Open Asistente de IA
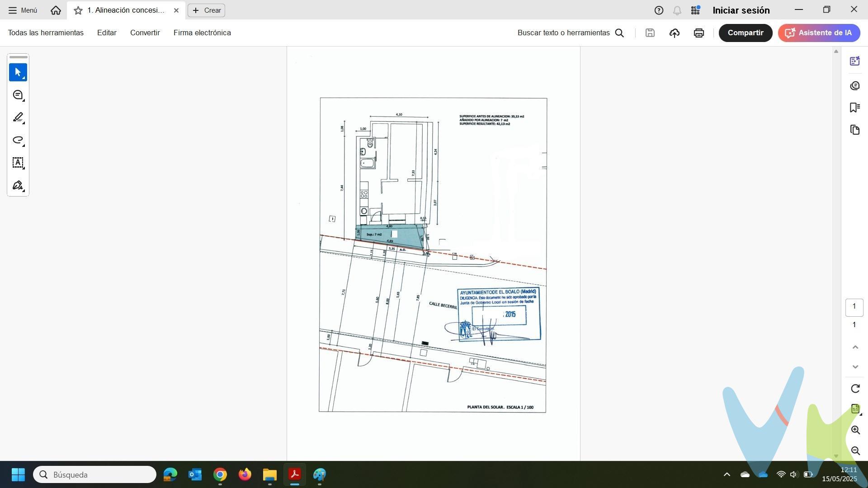868x488 pixels. pyautogui.click(x=819, y=33)
